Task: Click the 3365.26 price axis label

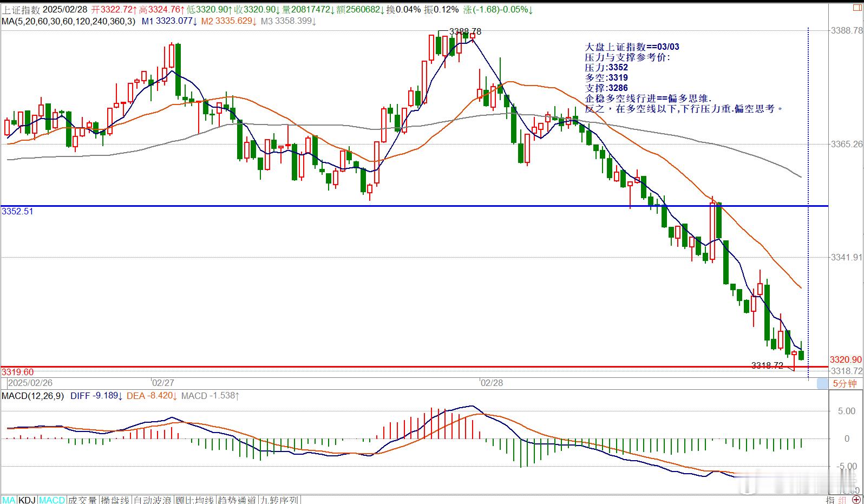Action: (846, 144)
